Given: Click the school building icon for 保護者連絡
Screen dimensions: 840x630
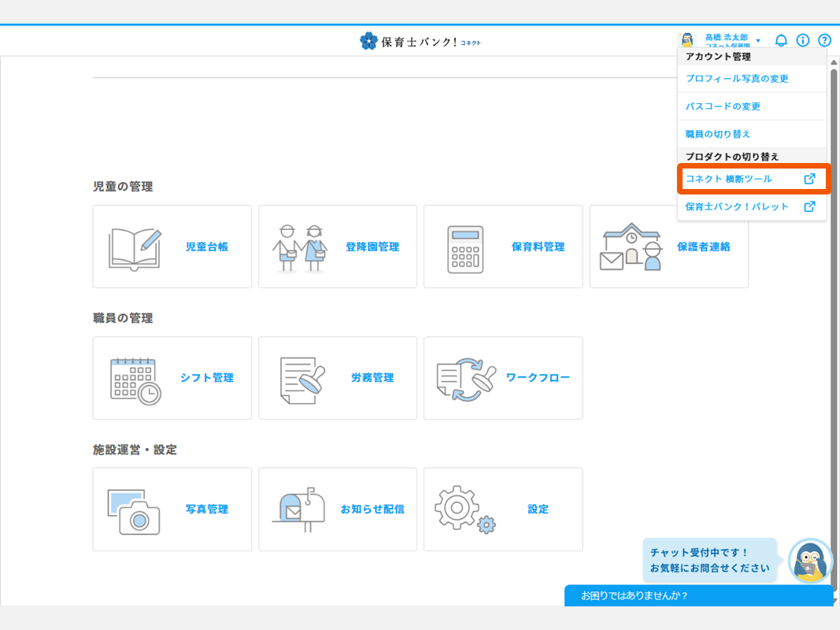Looking at the screenshot, I should pyautogui.click(x=631, y=247).
